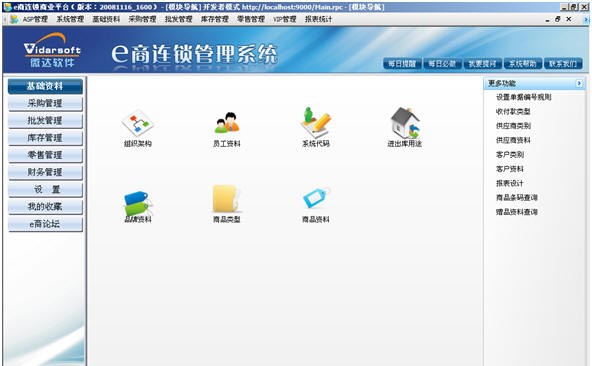Screen dimensions: 592x366
Task: Open the ASP管理 menu
Action: (x=35, y=19)
